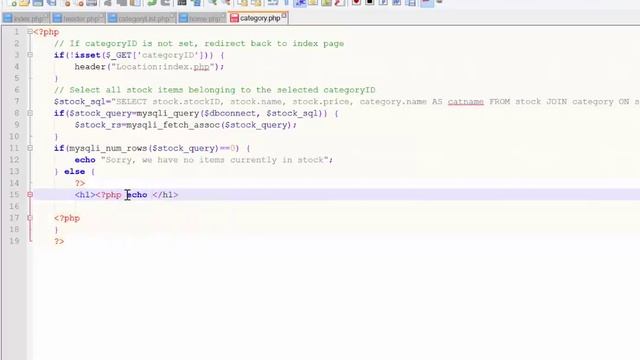Open a file with the Open folder icon
640x360 pixels.
[24, 3]
